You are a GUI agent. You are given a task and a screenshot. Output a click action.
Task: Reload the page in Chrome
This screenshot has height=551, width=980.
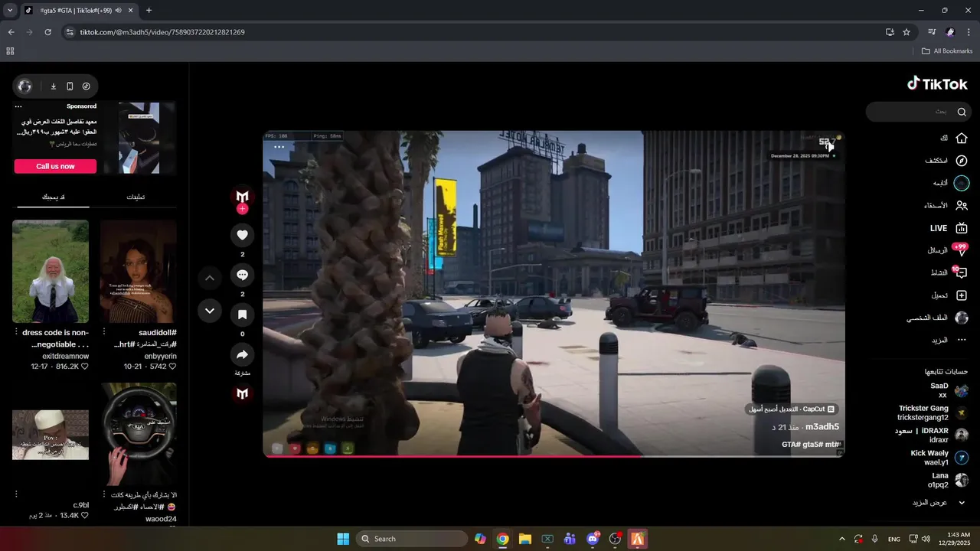[47, 32]
